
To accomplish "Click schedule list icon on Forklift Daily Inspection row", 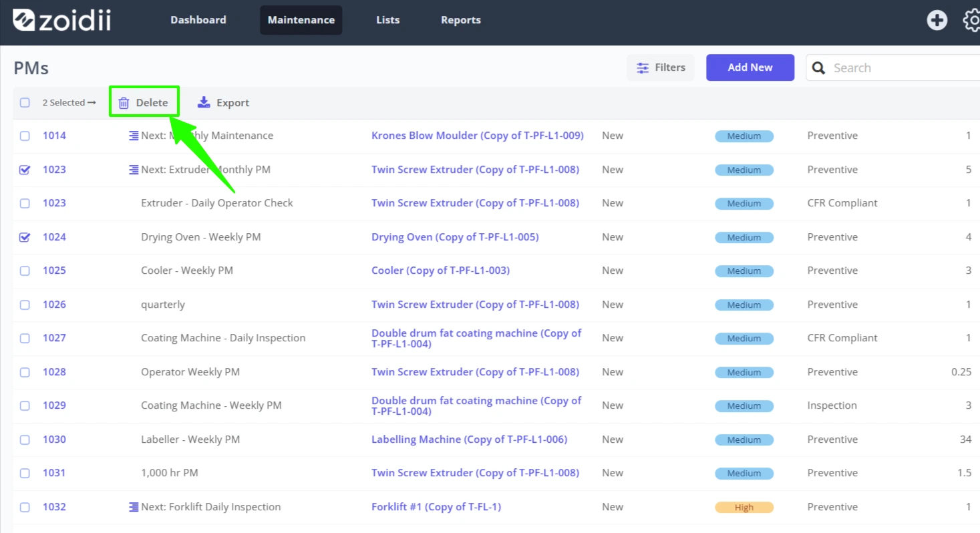I will point(134,507).
